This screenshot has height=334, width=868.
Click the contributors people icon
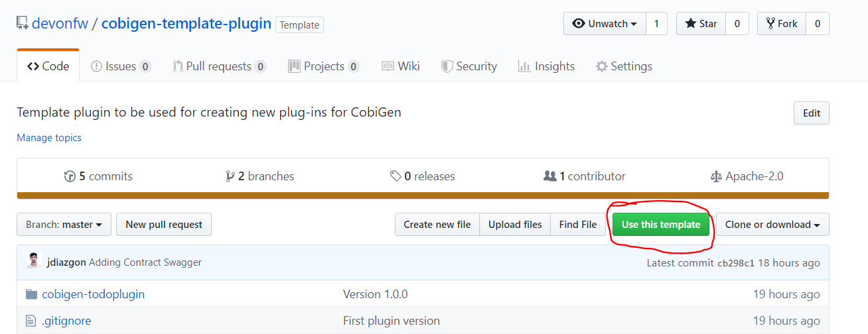click(x=549, y=176)
